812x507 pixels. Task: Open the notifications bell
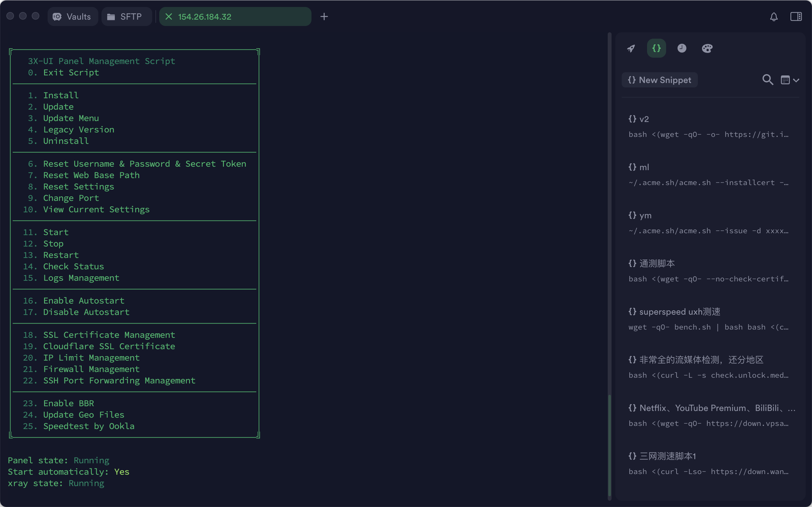click(773, 17)
